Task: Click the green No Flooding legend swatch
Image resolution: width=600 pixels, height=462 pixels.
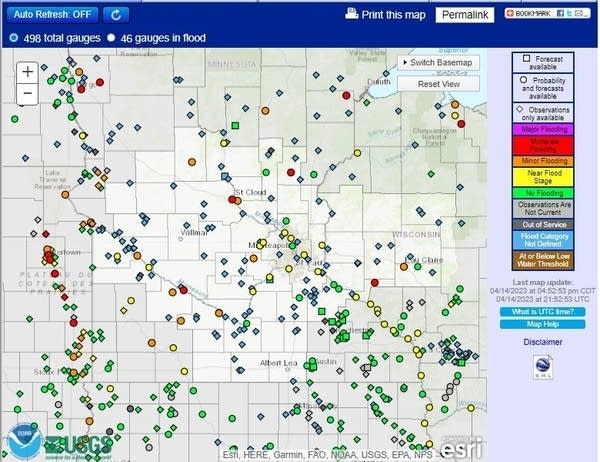Action: (543, 193)
